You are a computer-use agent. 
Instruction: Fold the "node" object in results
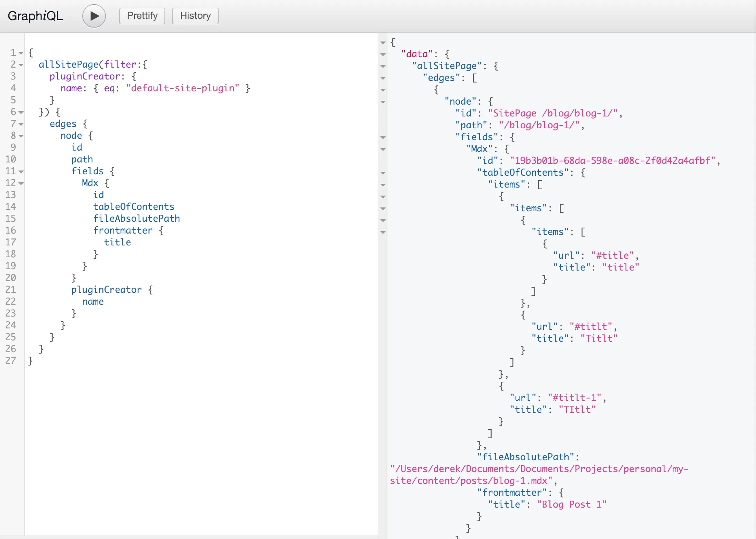383,102
